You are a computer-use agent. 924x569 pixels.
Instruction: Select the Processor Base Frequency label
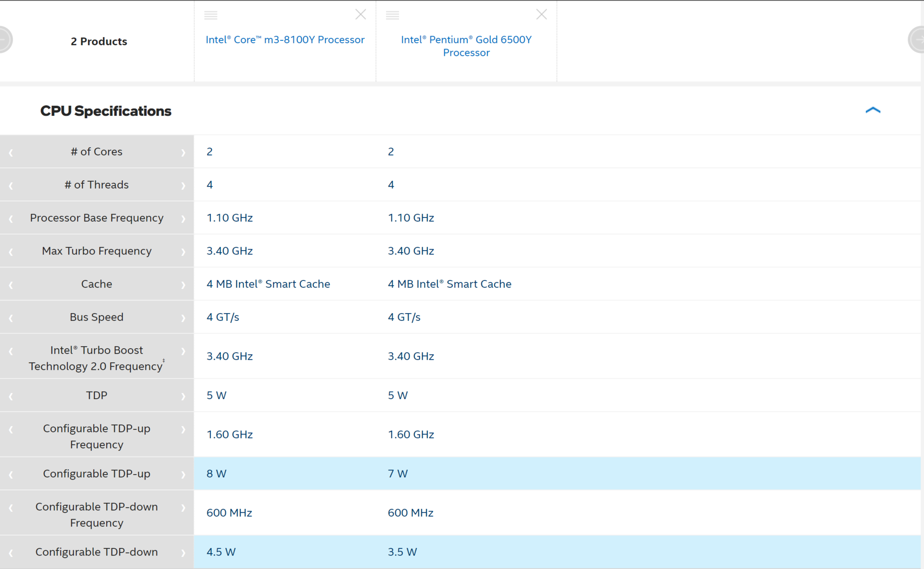(x=96, y=218)
